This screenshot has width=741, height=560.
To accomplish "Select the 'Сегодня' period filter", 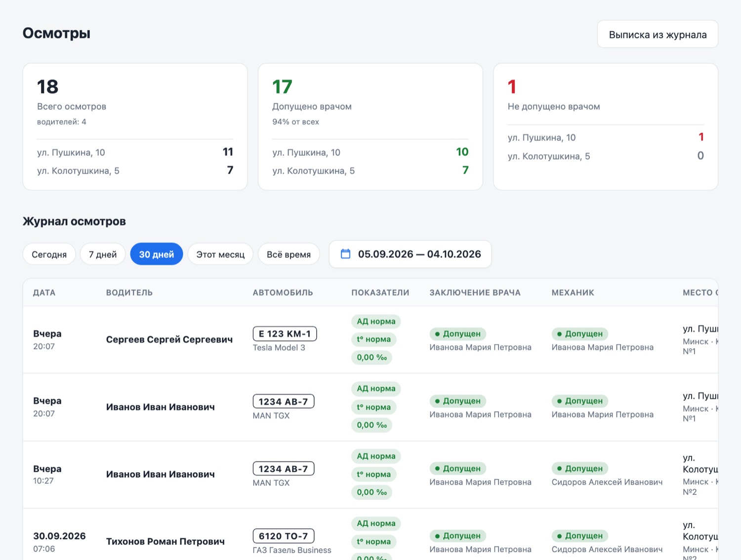I will pyautogui.click(x=49, y=254).
